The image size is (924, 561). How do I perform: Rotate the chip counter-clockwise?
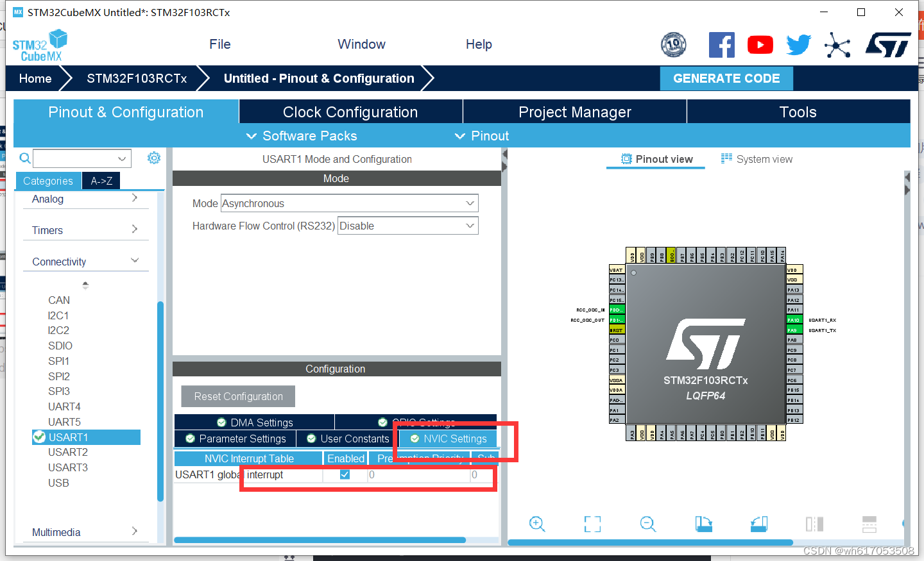click(x=759, y=524)
